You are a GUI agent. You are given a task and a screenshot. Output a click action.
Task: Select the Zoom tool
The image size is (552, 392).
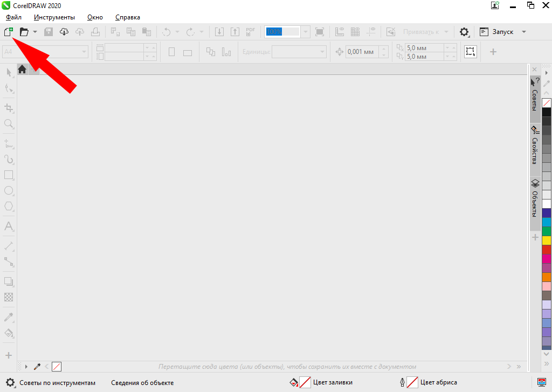pos(9,123)
